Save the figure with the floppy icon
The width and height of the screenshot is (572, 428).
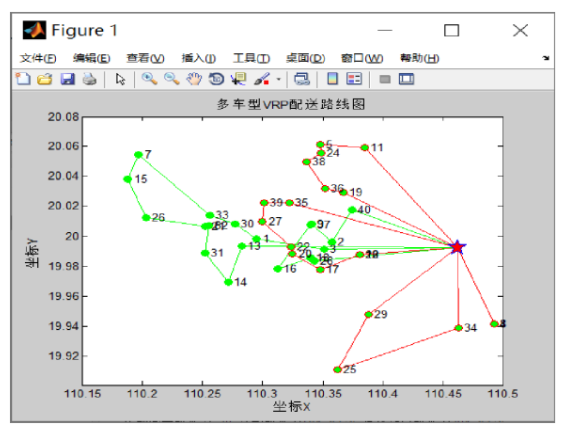click(x=67, y=79)
